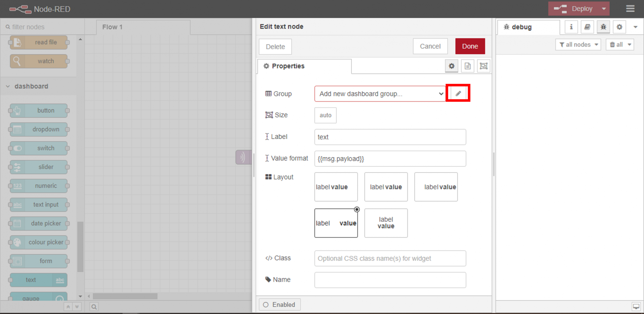Viewport: 644px width, 314px height.
Task: Open the node appearance icon
Action: (483, 66)
